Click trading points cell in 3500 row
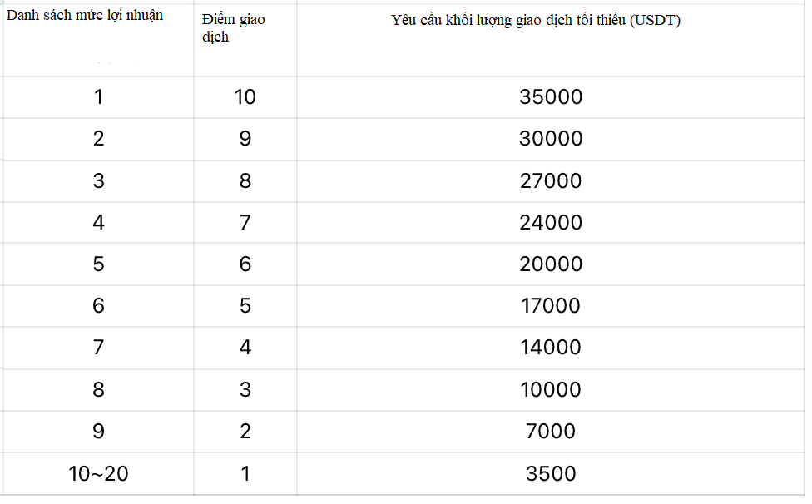The height and width of the screenshot is (504, 812). [x=245, y=474]
